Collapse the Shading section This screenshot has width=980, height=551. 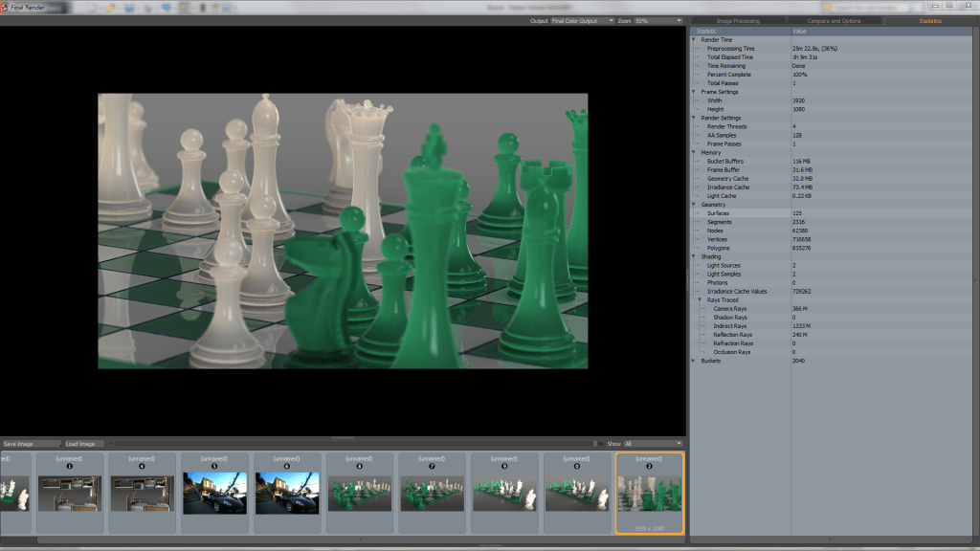[692, 256]
